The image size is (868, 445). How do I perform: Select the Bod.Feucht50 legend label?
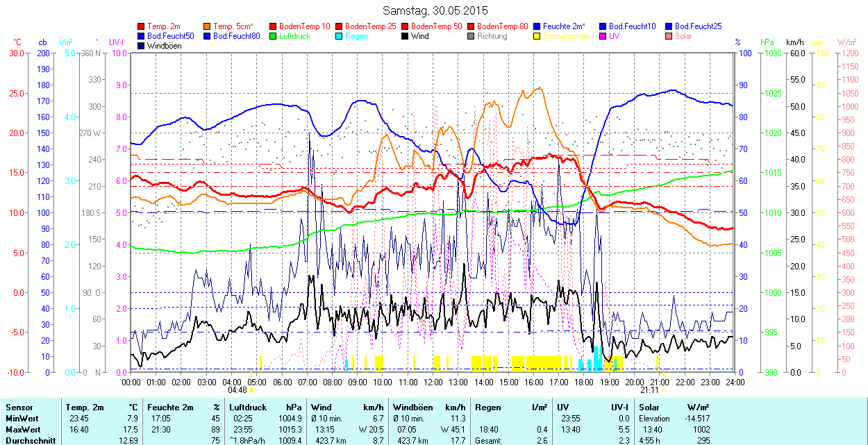click(171, 36)
